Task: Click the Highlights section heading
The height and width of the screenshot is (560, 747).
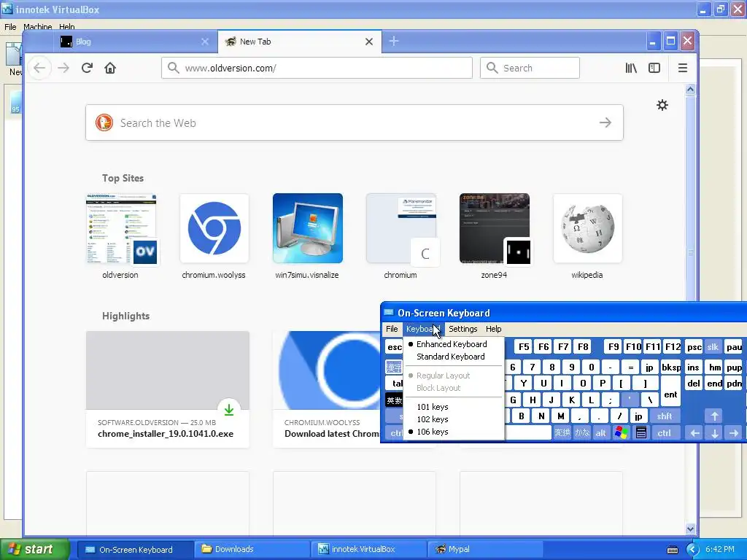Action: (125, 316)
